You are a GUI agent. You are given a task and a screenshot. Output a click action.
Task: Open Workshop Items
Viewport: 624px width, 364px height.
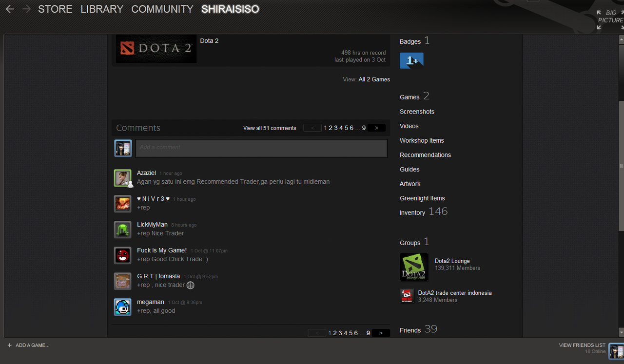(422, 140)
